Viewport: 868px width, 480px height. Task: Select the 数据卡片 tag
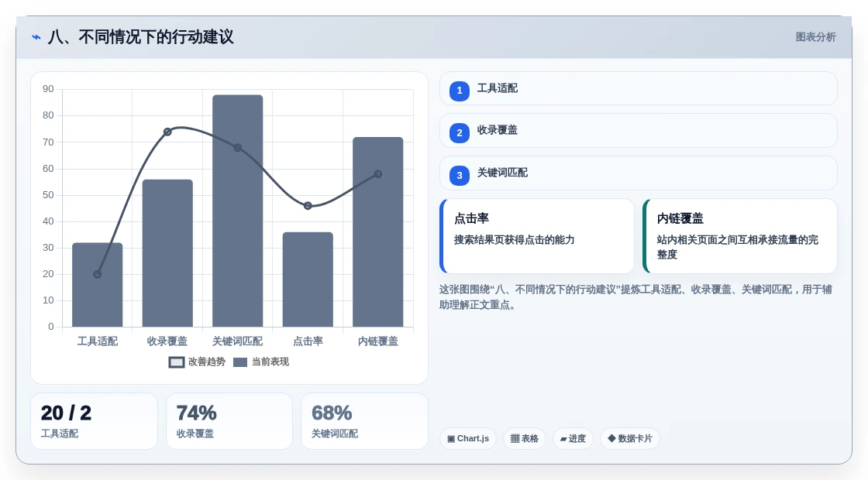[630, 438]
